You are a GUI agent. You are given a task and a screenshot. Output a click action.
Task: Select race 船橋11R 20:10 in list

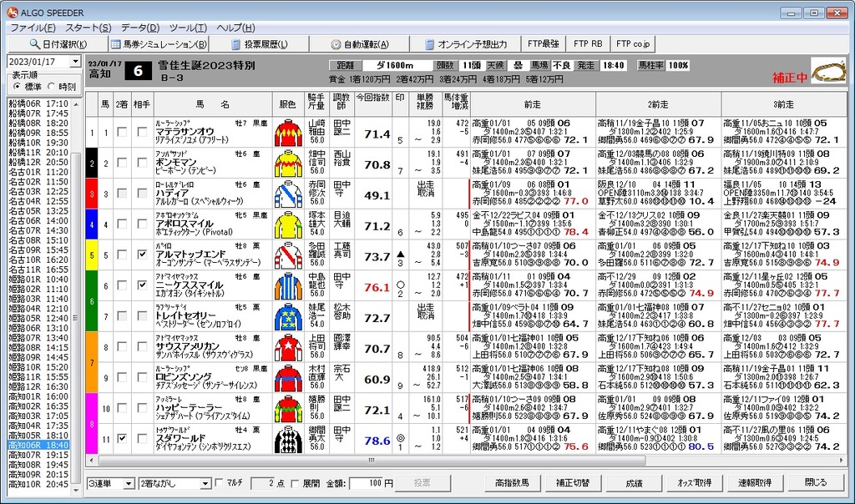(x=38, y=153)
